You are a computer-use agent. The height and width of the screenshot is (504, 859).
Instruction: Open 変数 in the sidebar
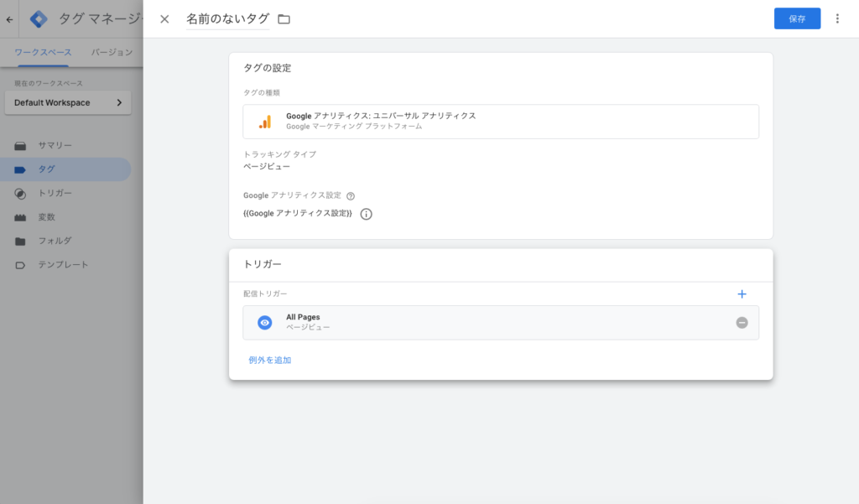click(47, 217)
